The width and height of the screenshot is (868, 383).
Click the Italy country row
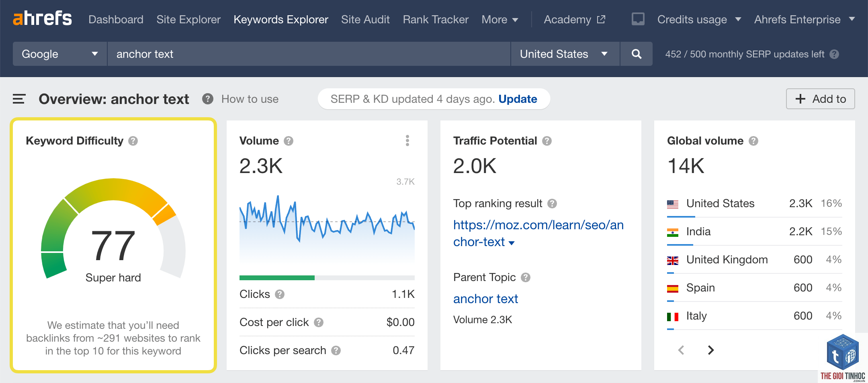754,316
